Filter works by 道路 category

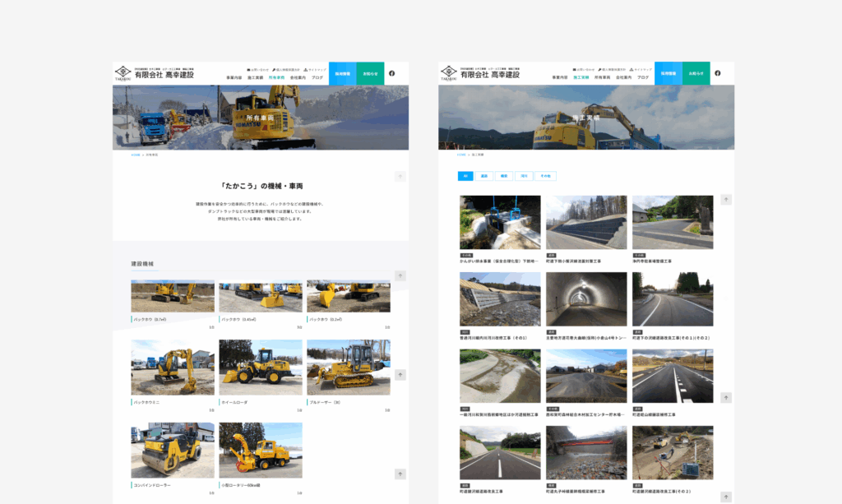(x=484, y=176)
